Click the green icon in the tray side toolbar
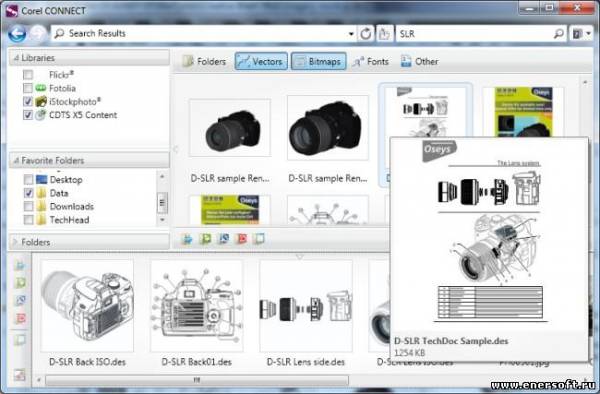This screenshot has width=600, height=394. pos(20,283)
